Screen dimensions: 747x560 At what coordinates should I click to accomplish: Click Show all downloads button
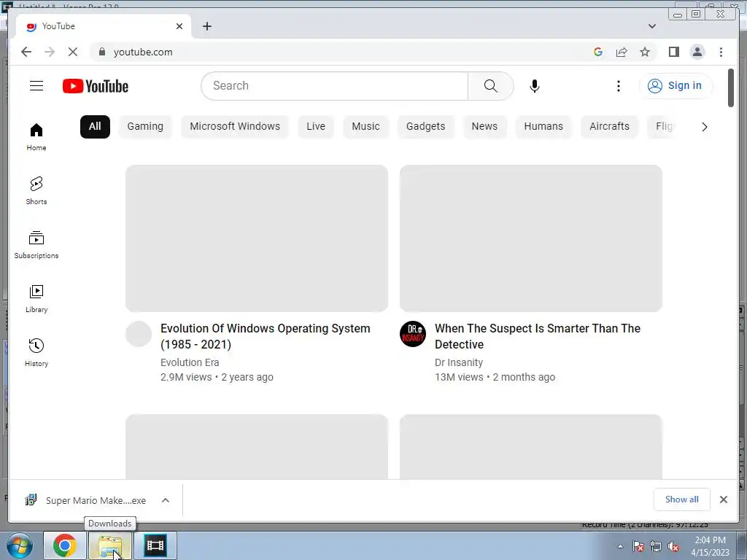coord(682,499)
